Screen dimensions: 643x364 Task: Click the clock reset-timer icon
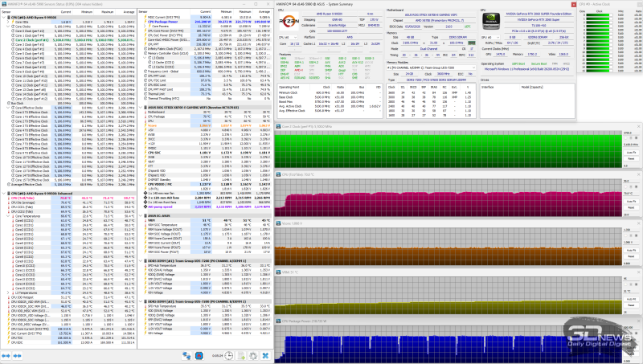click(x=228, y=356)
